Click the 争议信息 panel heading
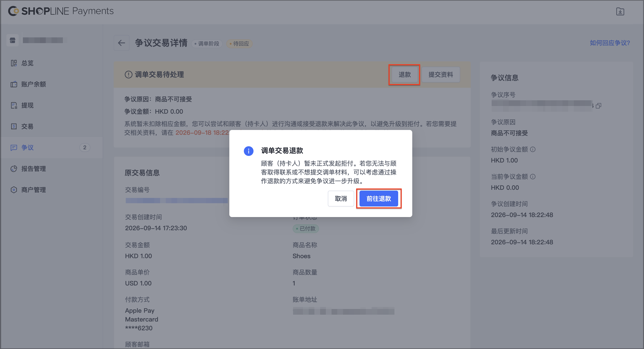Image resolution: width=644 pixels, height=349 pixels. [x=504, y=78]
